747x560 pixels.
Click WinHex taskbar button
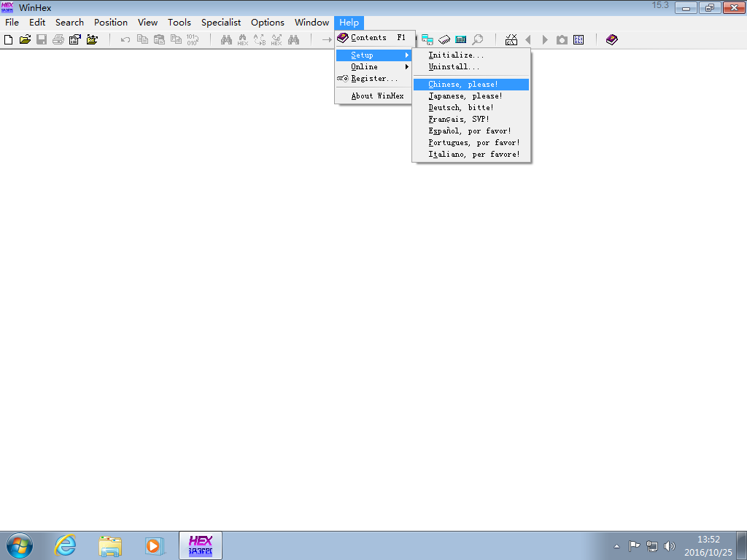201,545
